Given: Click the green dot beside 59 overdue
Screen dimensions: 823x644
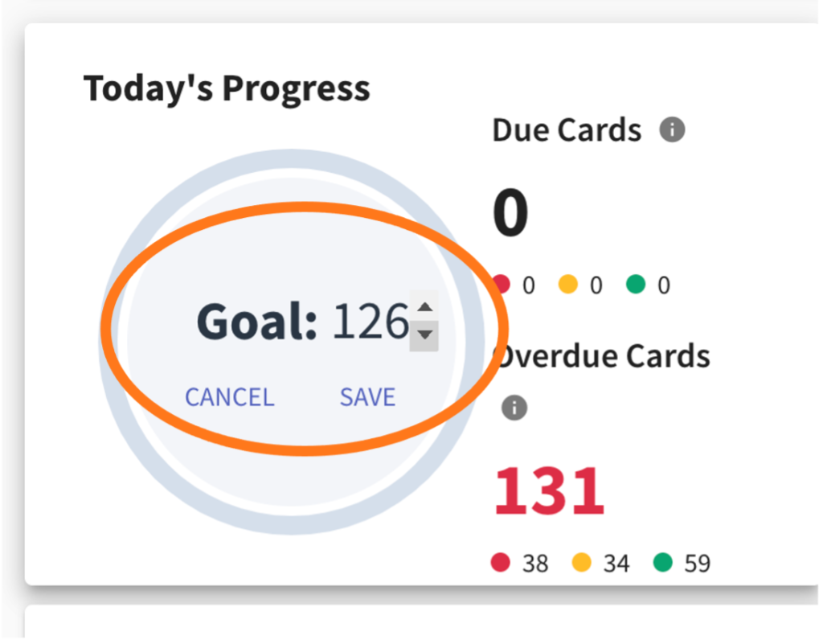Looking at the screenshot, I should [x=662, y=562].
